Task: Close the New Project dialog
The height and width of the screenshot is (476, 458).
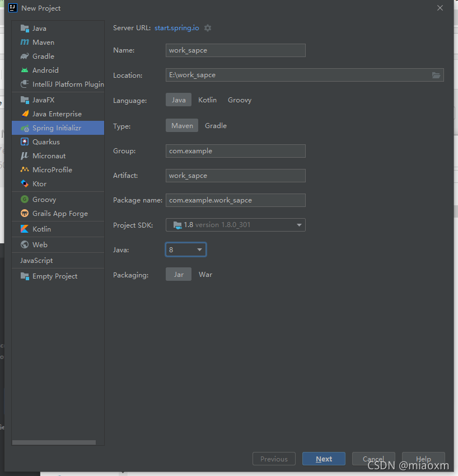Action: pyautogui.click(x=440, y=8)
